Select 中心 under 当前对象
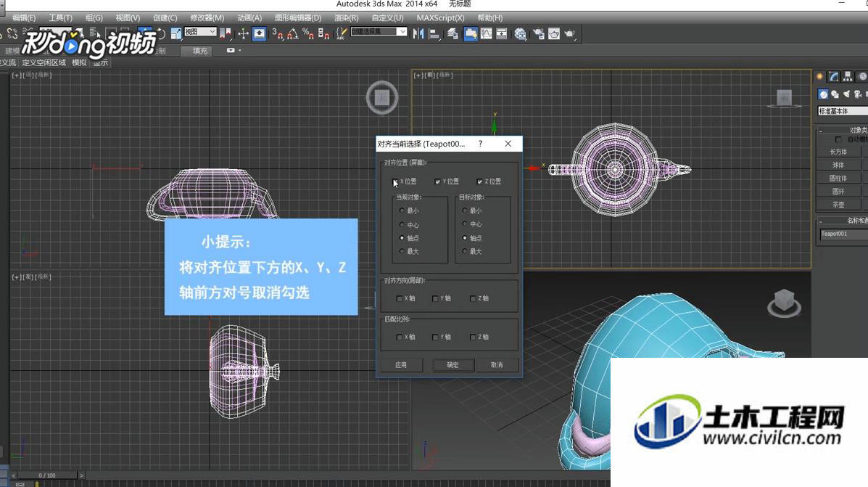 point(402,224)
